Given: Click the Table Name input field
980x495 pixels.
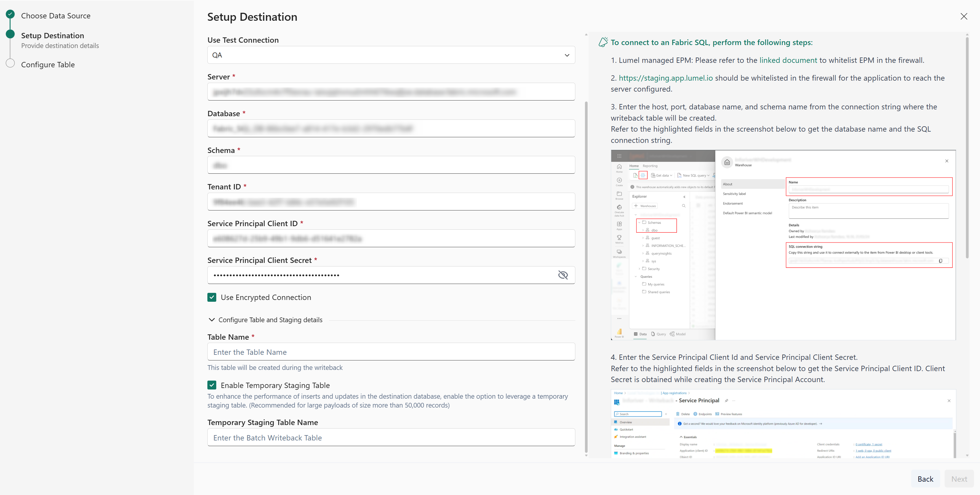Looking at the screenshot, I should (390, 352).
